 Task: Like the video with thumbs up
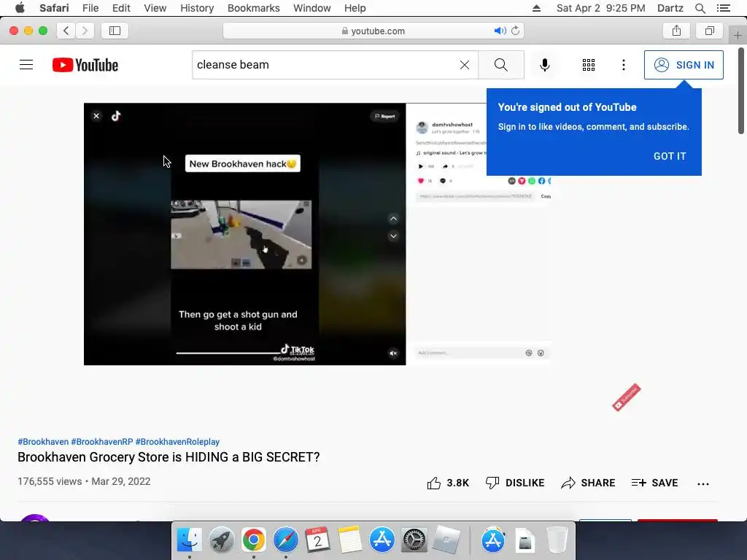tap(448, 483)
